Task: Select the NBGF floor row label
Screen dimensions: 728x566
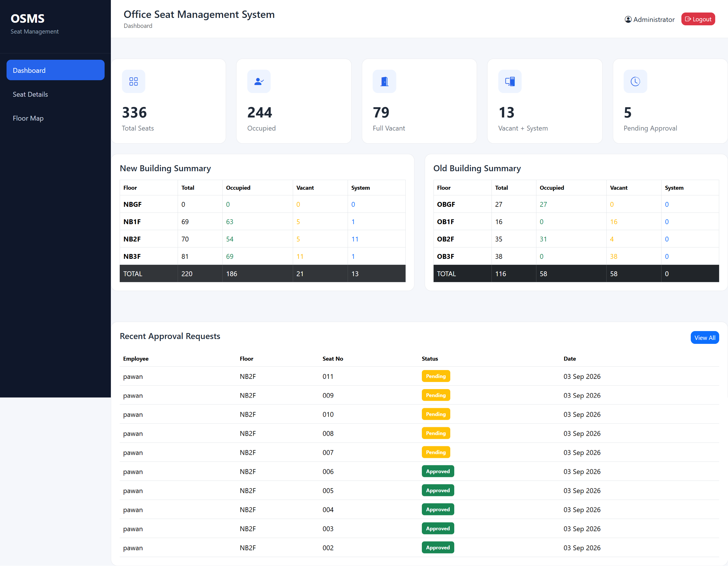Action: pos(132,204)
